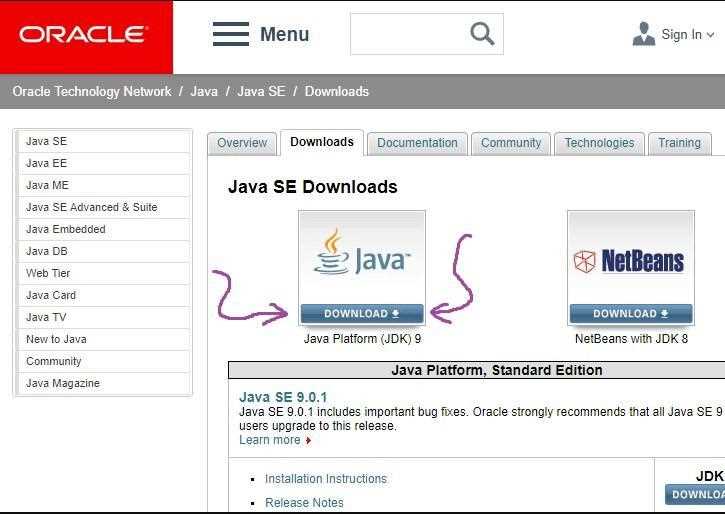
Task: Click Oracle Technology Network breadcrumb
Action: [92, 92]
